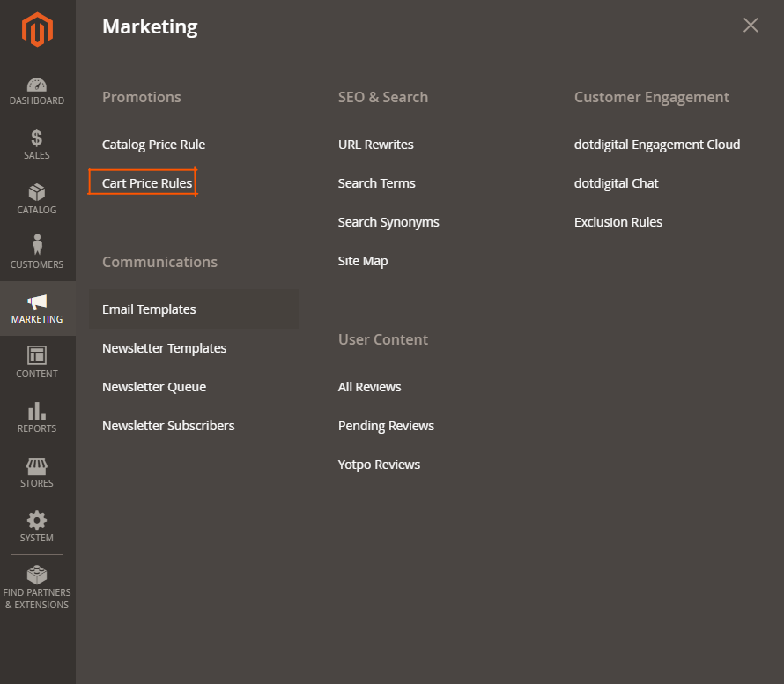
Task: Open the Reports bar chart icon
Action: (x=37, y=412)
